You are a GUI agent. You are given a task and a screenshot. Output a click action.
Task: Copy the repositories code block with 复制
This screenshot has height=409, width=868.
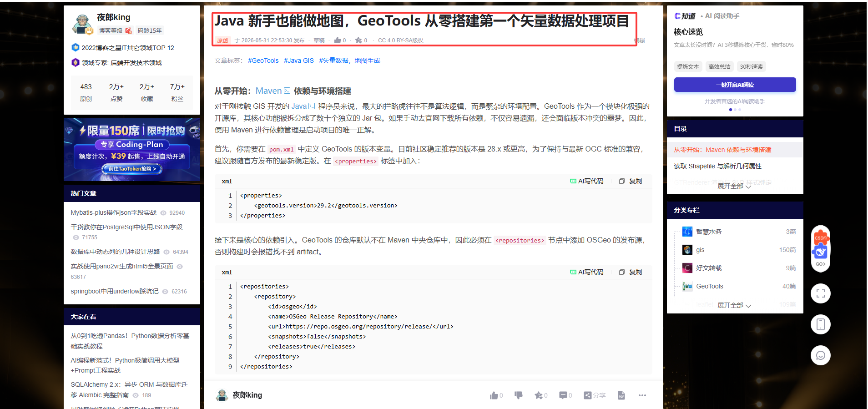tap(631, 272)
